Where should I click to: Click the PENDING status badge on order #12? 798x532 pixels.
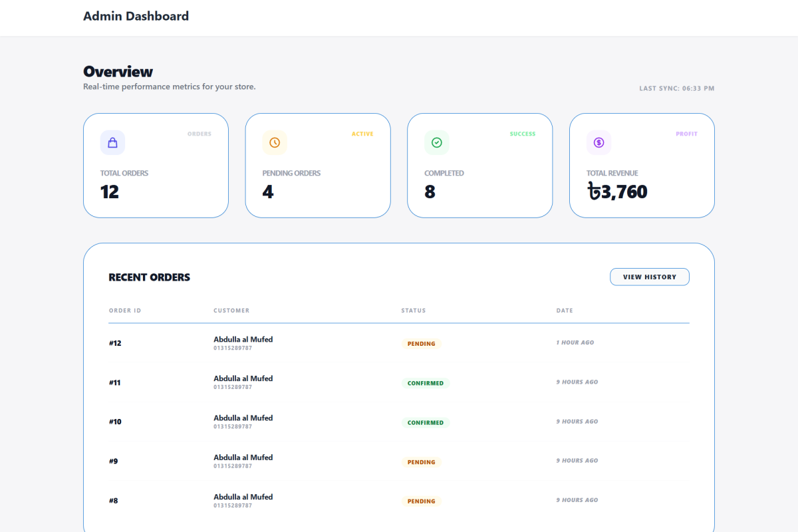pos(421,343)
